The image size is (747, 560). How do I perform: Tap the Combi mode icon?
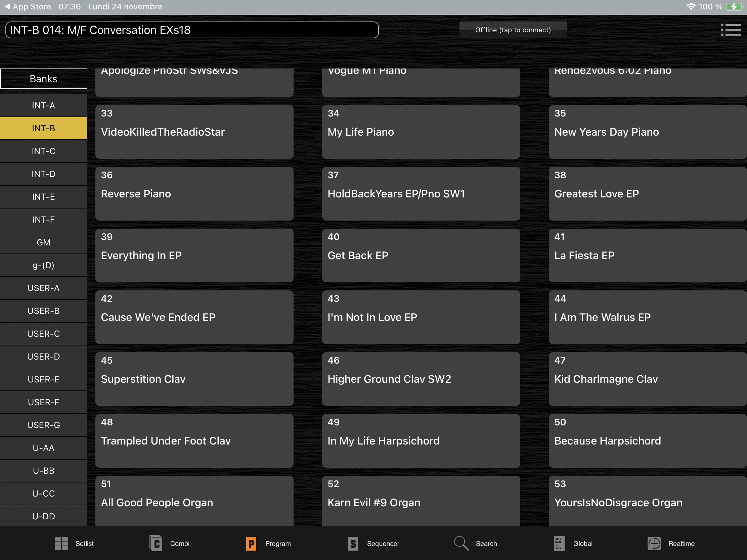[156, 544]
